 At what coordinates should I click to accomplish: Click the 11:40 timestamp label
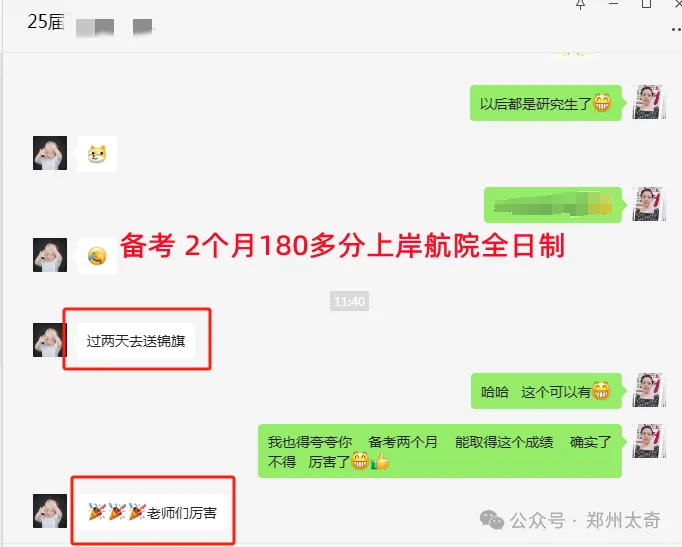349,301
